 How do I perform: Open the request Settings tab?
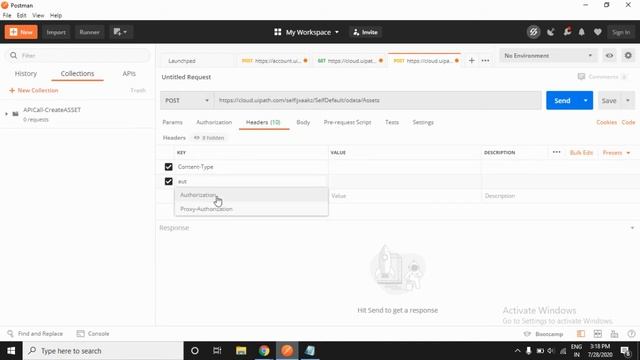[423, 122]
